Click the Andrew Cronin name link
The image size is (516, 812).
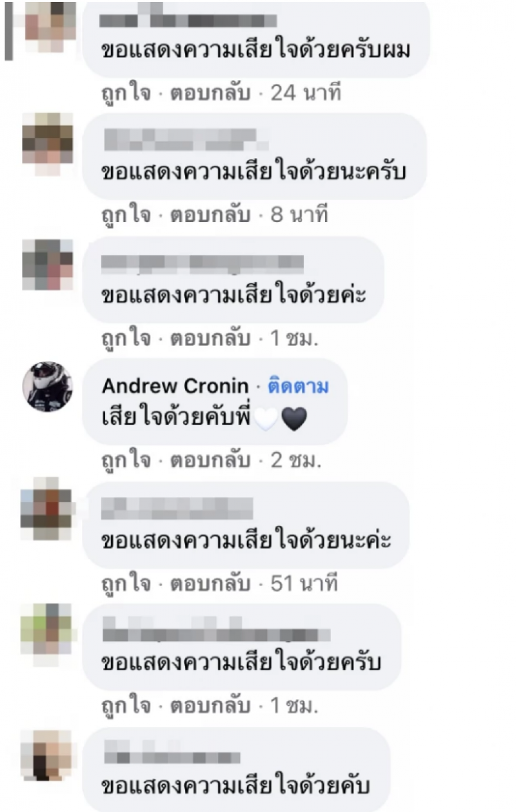click(175, 386)
